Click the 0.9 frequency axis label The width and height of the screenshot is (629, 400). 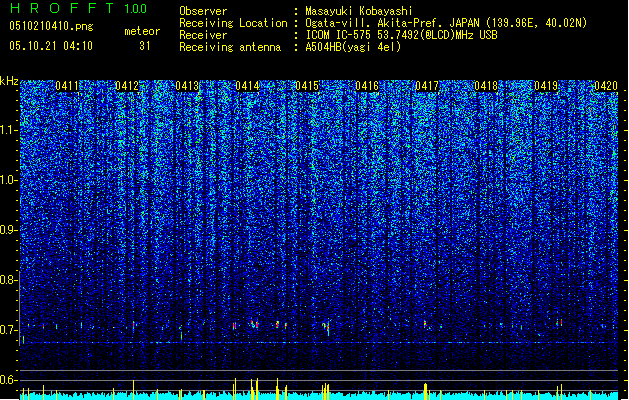point(8,230)
